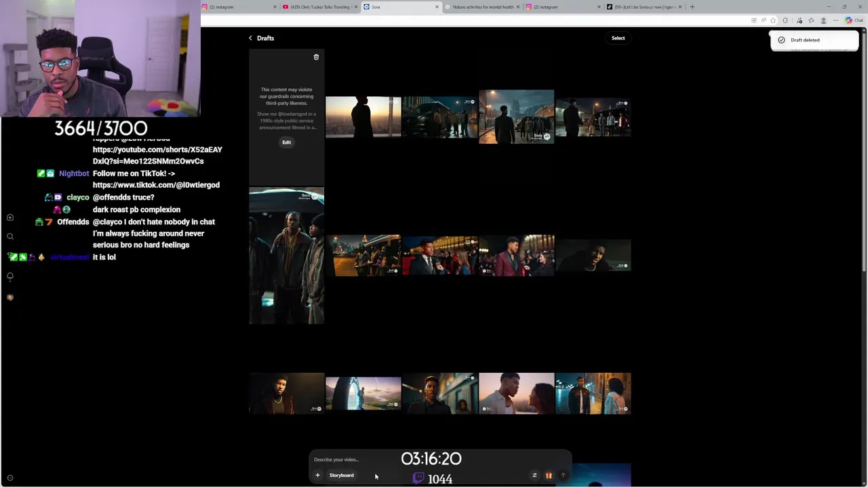Click the Nightbot username in chat

pos(74,174)
